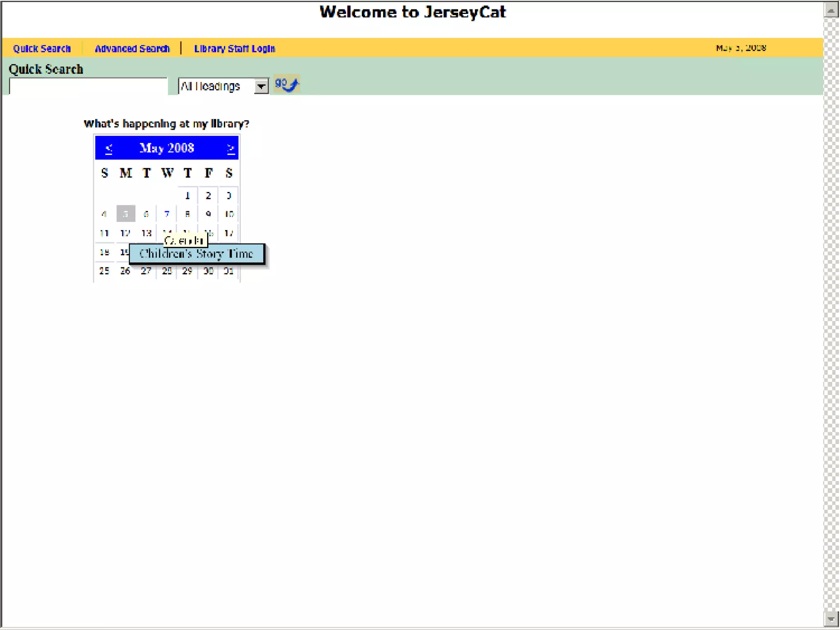Select May 26 on calendar
The width and height of the screenshot is (840, 630).
[125, 271]
